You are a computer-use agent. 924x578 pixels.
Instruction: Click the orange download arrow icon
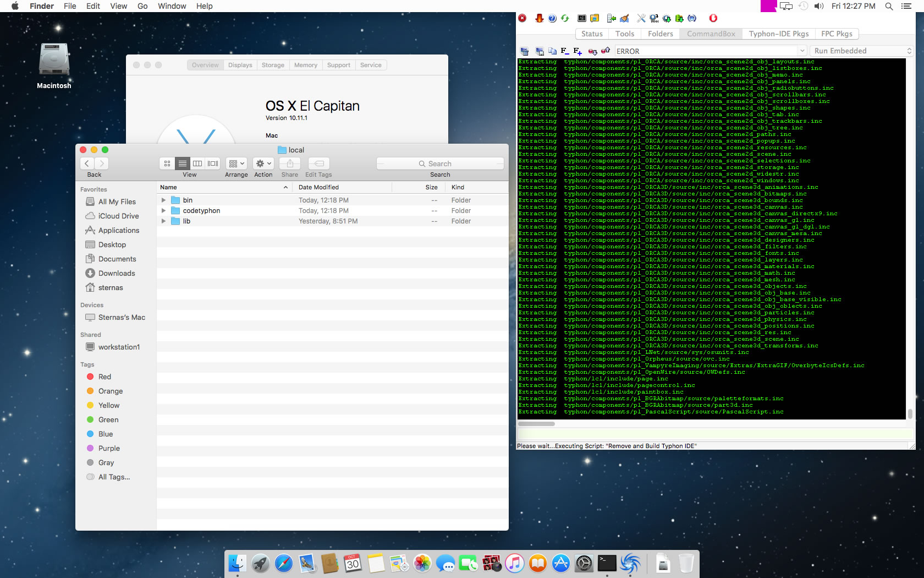540,18
